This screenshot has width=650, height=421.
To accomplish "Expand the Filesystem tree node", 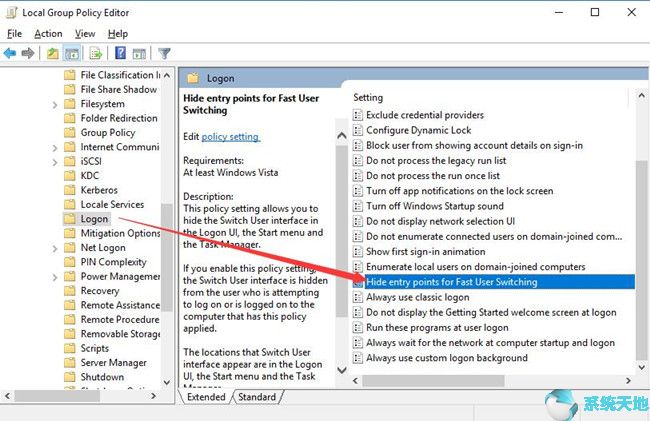I will coord(54,104).
